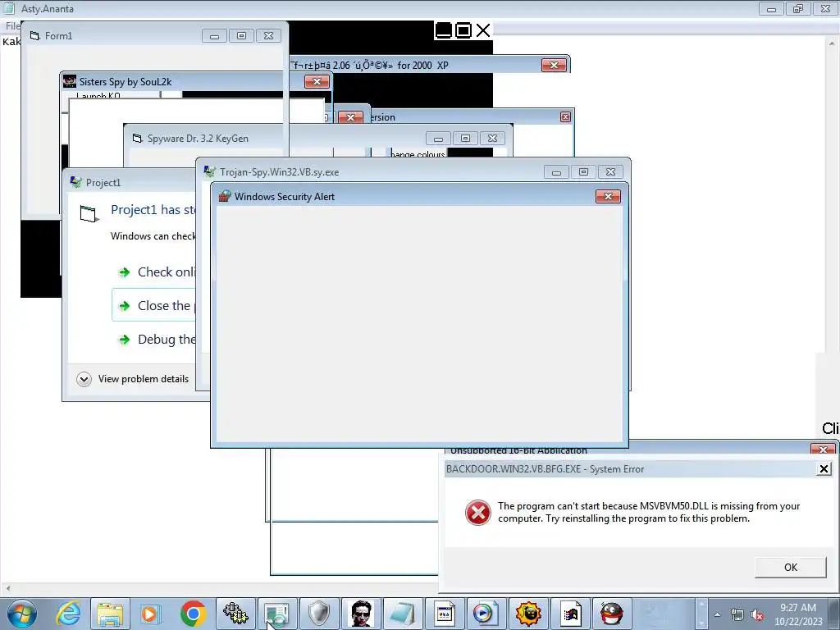Click the Windows Security Alert title icon

click(x=225, y=196)
